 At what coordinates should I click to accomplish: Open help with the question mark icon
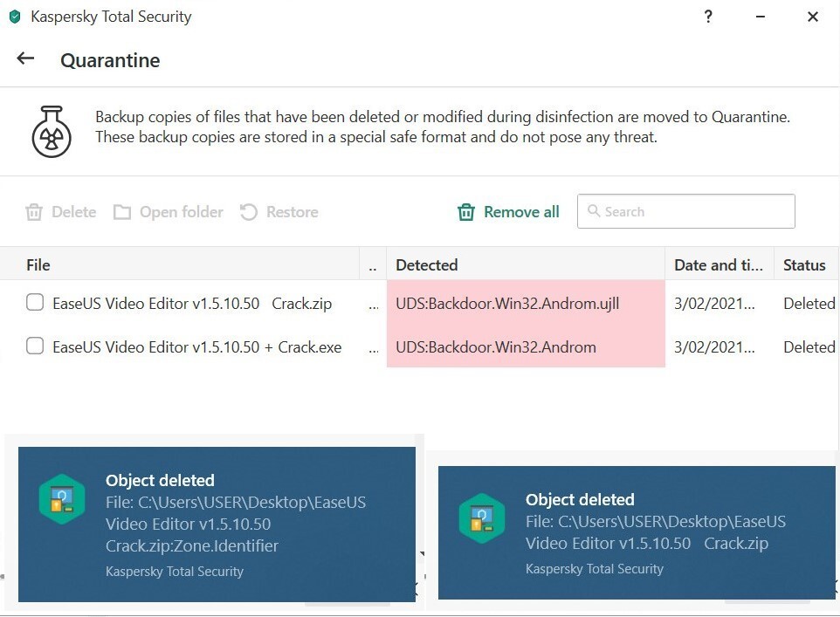(708, 17)
